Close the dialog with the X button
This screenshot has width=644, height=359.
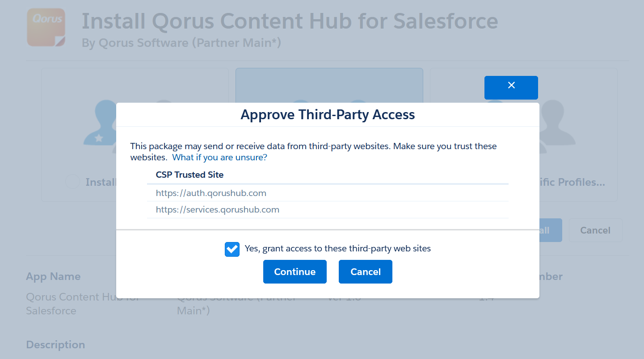click(511, 87)
